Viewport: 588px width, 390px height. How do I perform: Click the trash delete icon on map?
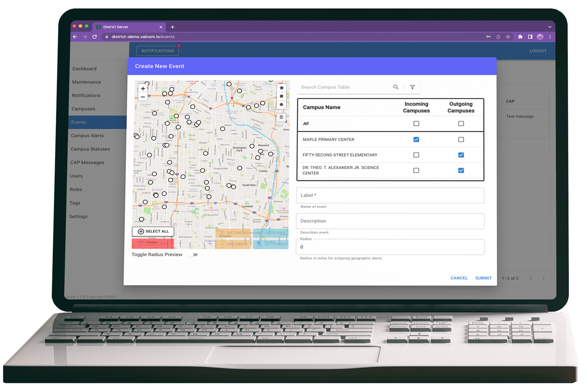click(x=281, y=117)
